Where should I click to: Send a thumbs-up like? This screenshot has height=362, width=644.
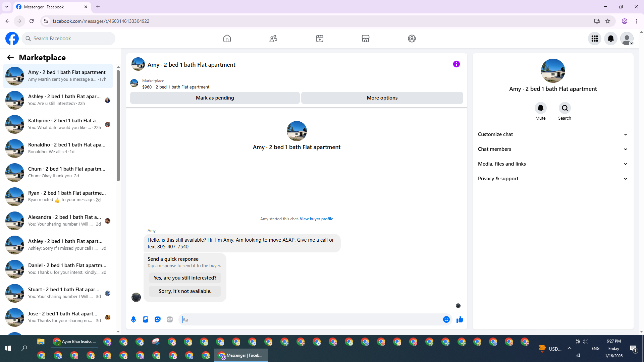(460, 319)
